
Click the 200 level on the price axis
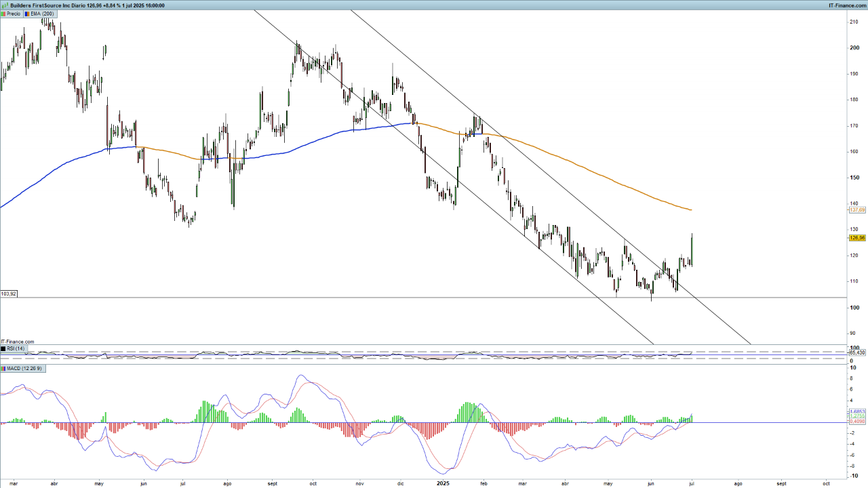[x=854, y=47]
